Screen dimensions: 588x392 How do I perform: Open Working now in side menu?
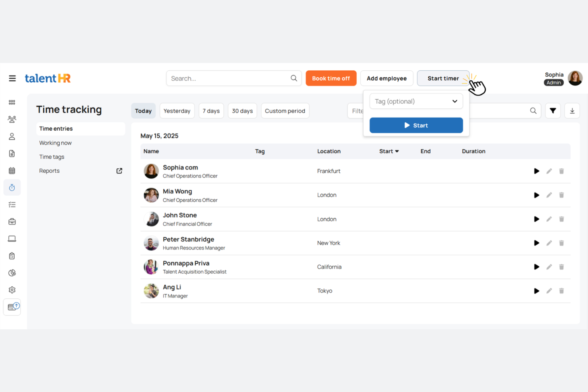click(55, 143)
